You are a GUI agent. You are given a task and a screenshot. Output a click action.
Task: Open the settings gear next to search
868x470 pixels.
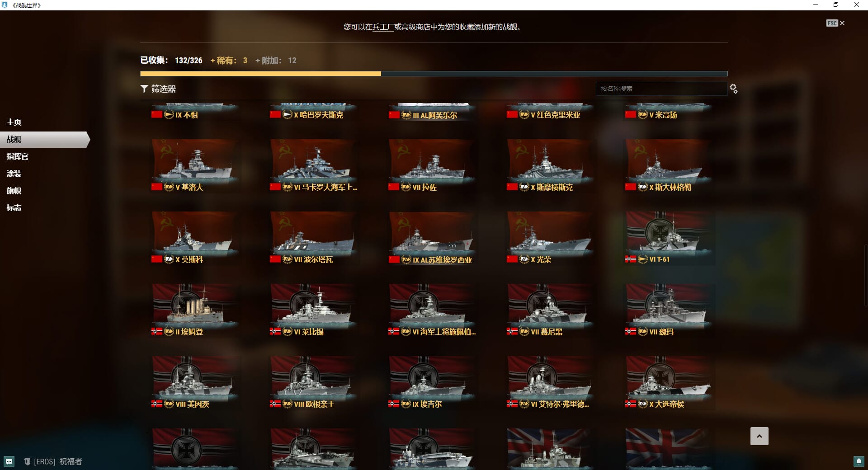(x=733, y=89)
